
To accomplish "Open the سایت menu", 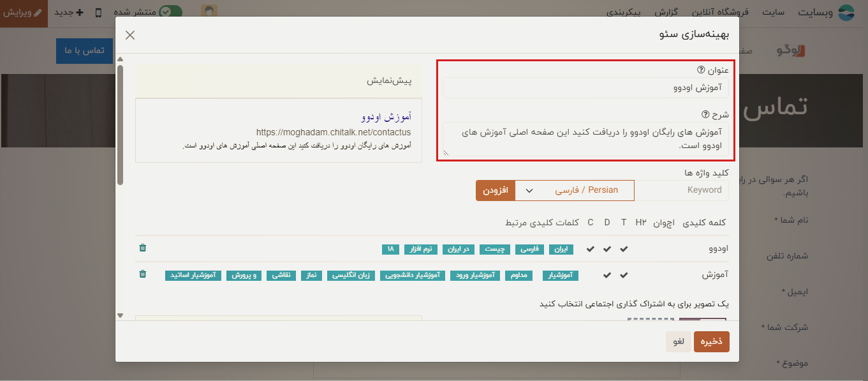I will (773, 13).
